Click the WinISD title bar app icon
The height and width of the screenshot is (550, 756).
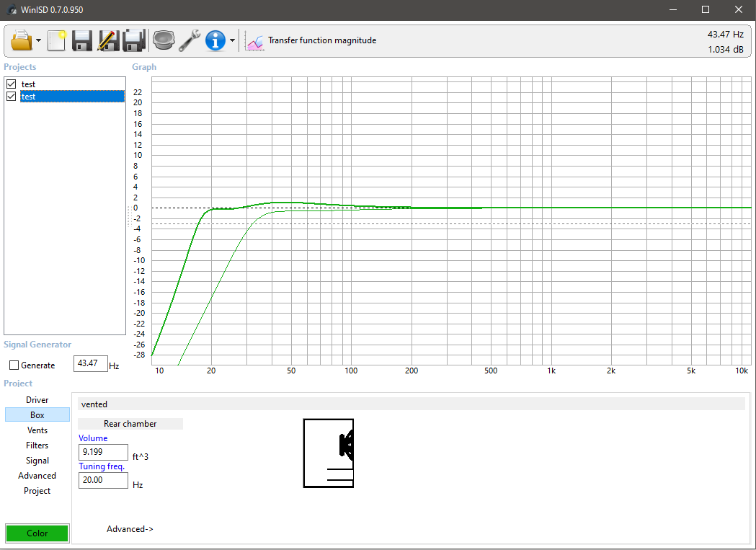click(12, 9)
